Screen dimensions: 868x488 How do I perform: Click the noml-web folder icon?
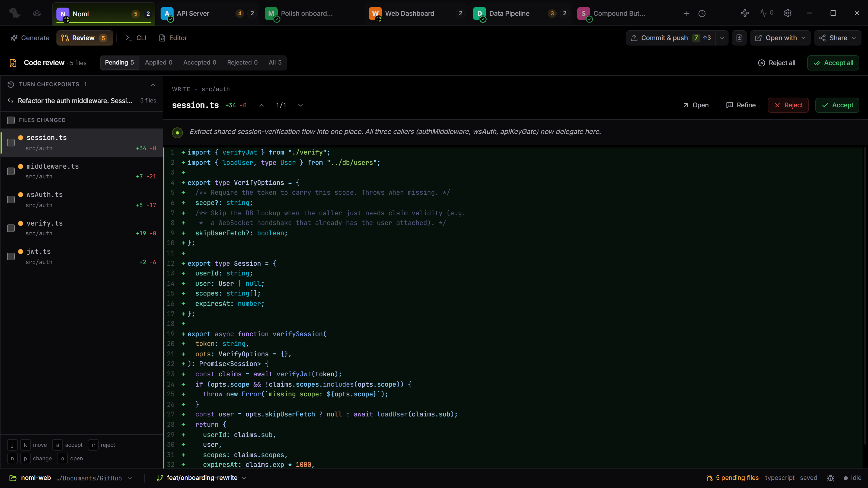point(13,478)
